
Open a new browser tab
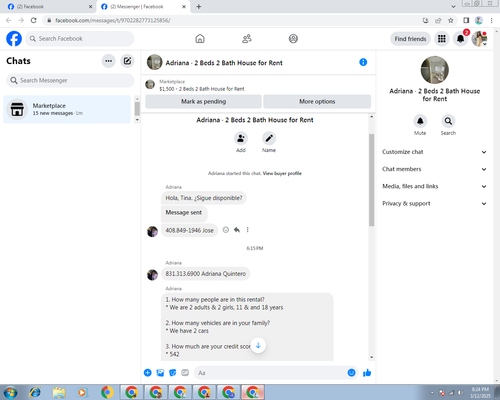[x=199, y=7]
